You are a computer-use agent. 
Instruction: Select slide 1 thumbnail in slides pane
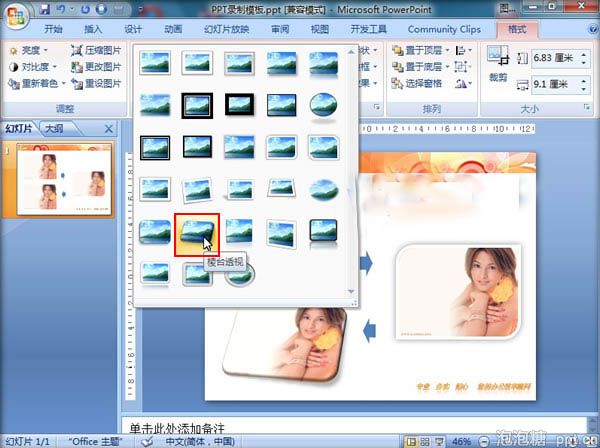(65, 179)
